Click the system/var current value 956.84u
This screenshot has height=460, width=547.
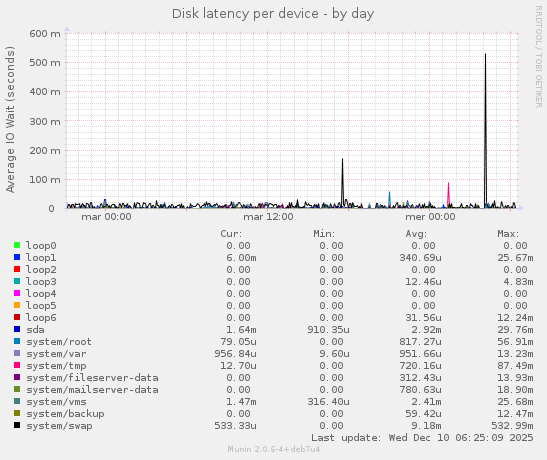(x=235, y=354)
